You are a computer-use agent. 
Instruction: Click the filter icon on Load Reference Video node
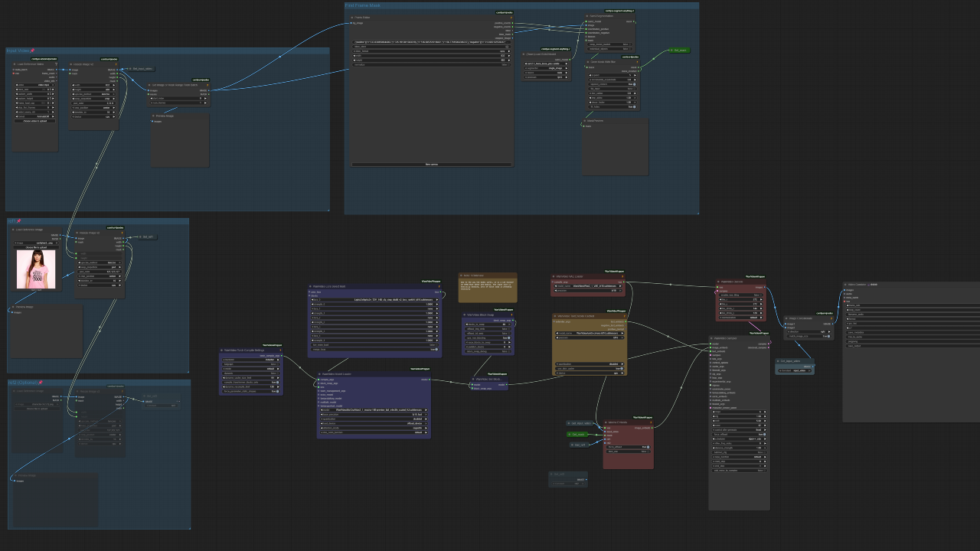[57, 64]
